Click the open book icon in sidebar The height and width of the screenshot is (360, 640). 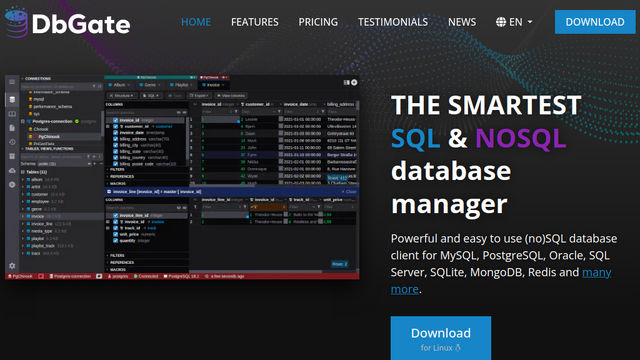tap(12, 114)
